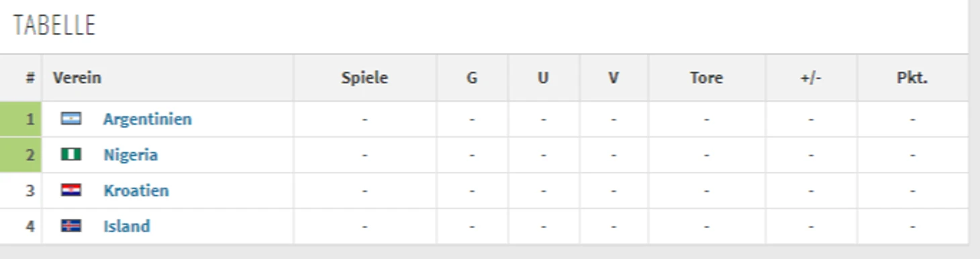Click the TABELLE section heading
This screenshot has height=259, width=980.
[x=54, y=25]
